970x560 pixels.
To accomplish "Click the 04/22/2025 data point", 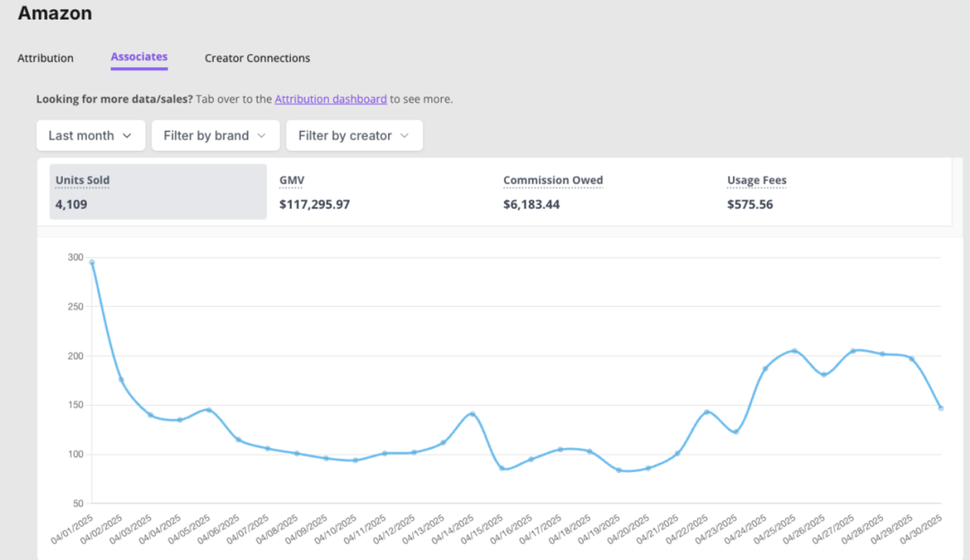I will pos(707,412).
